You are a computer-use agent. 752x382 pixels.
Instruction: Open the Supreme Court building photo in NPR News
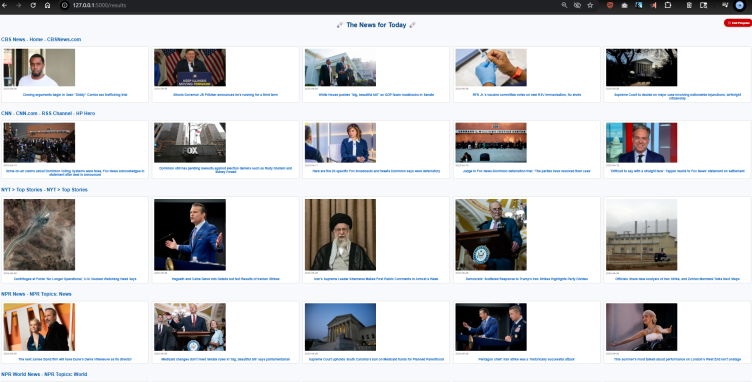[341, 327]
